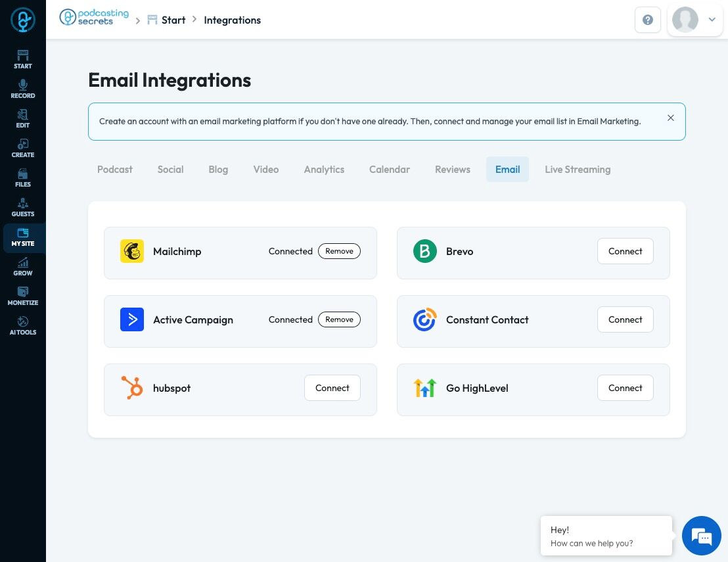Switch to the Reviews tab
This screenshot has width=728, height=562.
(x=453, y=170)
